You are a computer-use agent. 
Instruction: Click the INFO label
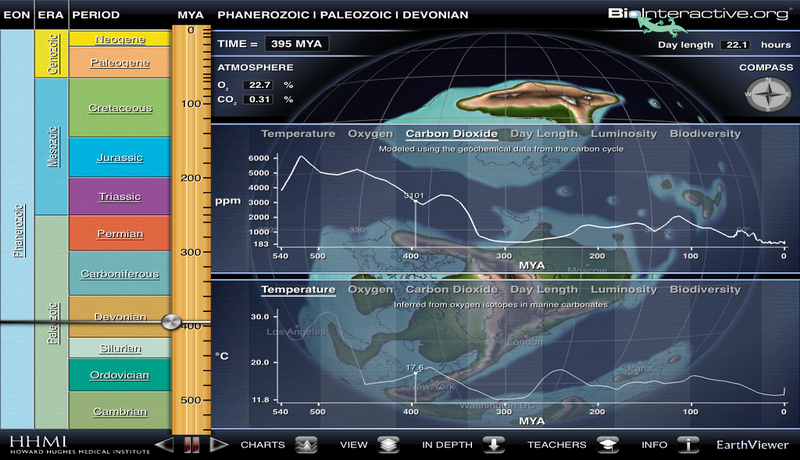[x=654, y=445]
